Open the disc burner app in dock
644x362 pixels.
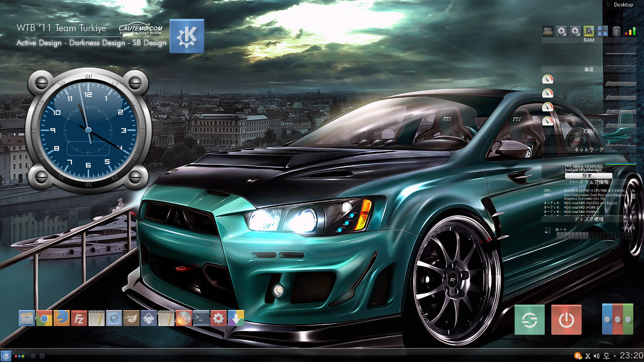184,318
